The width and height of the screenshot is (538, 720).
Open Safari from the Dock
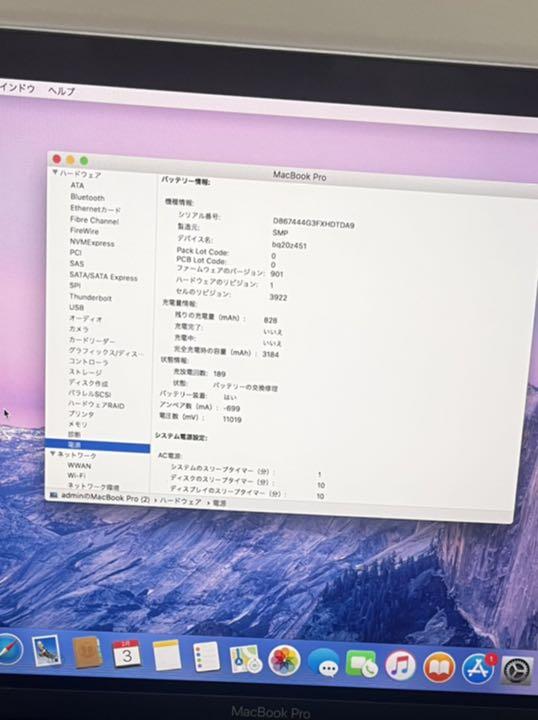click(x=9, y=649)
